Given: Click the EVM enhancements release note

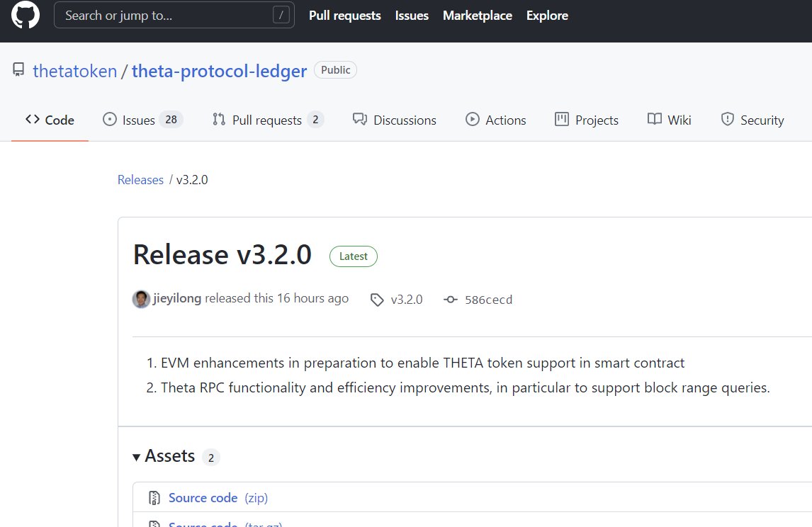Looking at the screenshot, I should point(422,363).
